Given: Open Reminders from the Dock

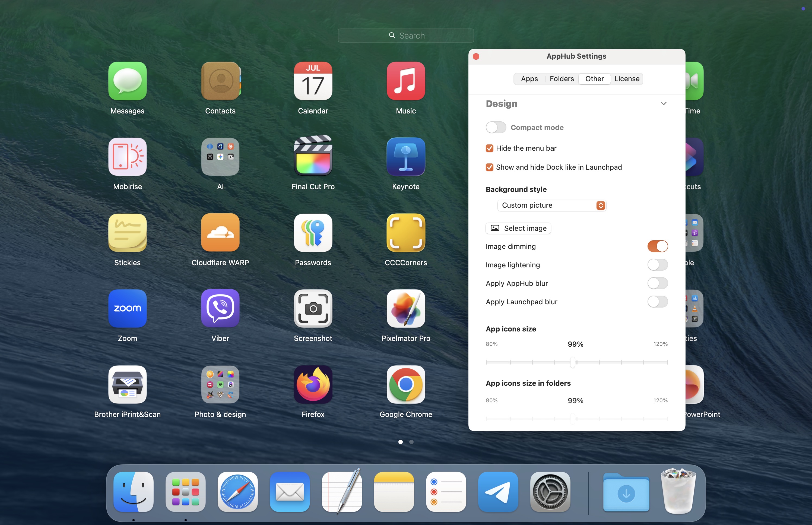Looking at the screenshot, I should [446, 492].
